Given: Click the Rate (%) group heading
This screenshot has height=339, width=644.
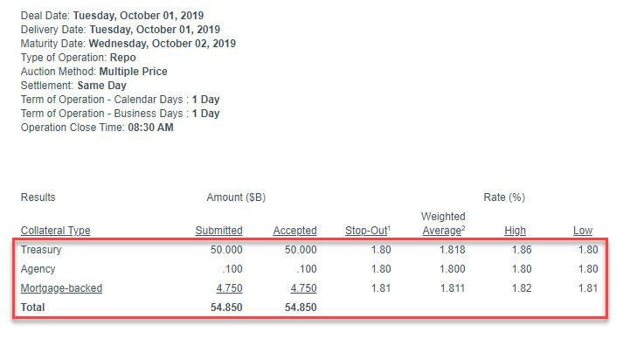Looking at the screenshot, I should click(x=504, y=197).
